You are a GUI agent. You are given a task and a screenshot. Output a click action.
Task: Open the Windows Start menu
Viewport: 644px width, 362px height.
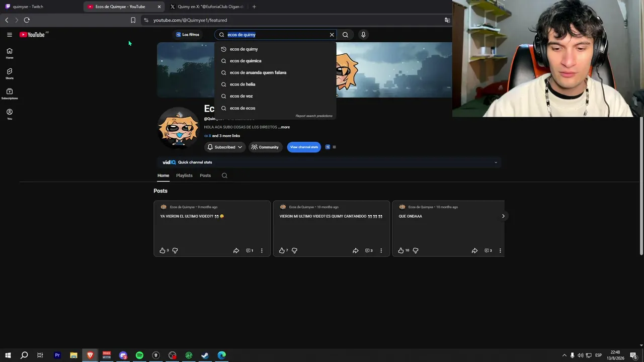pos(8,355)
